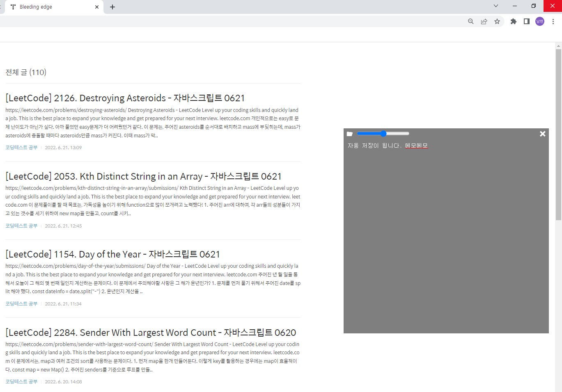Click category link dated 2022. 6. 21. 13:09
The height and width of the screenshot is (392, 562).
click(21, 148)
